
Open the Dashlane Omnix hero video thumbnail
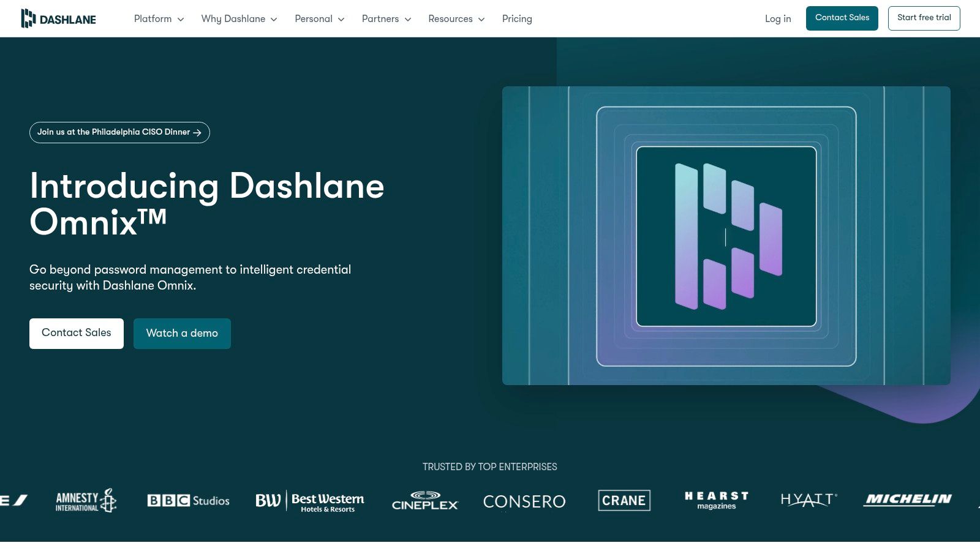[726, 236]
